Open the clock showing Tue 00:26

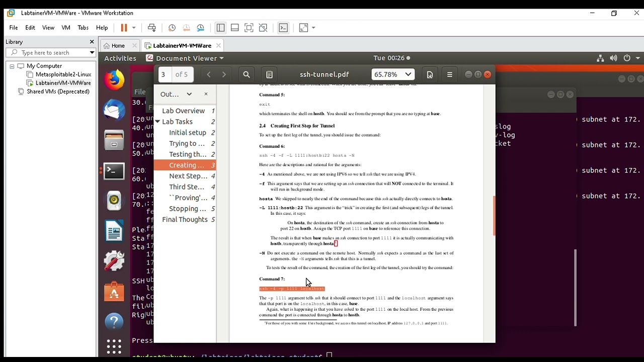(391, 58)
